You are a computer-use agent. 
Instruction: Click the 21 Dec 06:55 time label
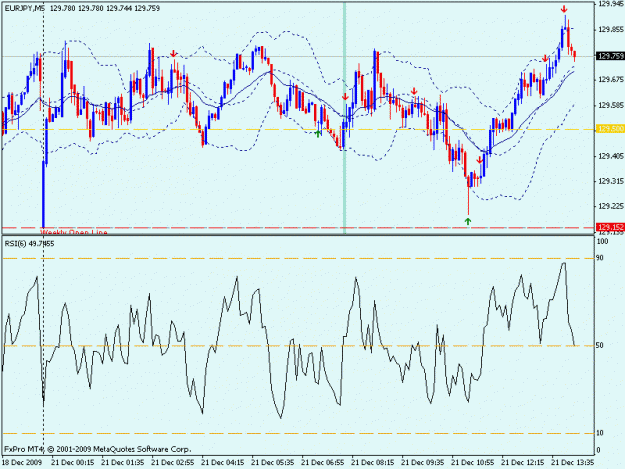pyautogui.click(x=322, y=462)
